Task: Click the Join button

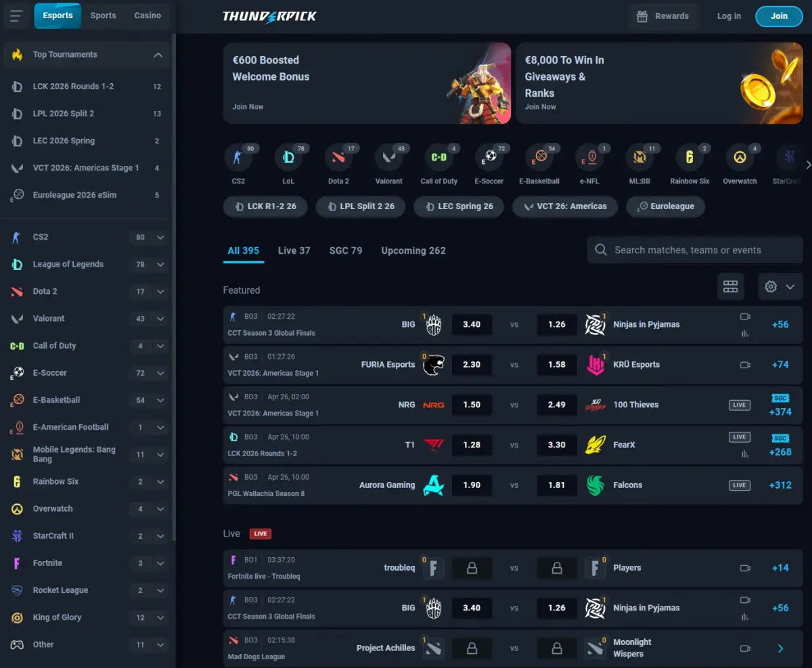Action: point(779,16)
